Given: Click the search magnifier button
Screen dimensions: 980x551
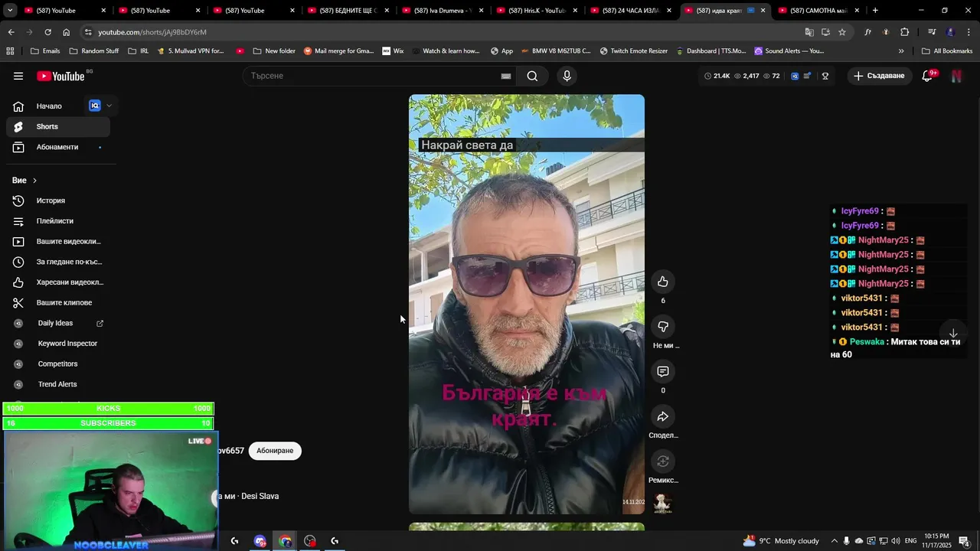Looking at the screenshot, I should point(532,76).
